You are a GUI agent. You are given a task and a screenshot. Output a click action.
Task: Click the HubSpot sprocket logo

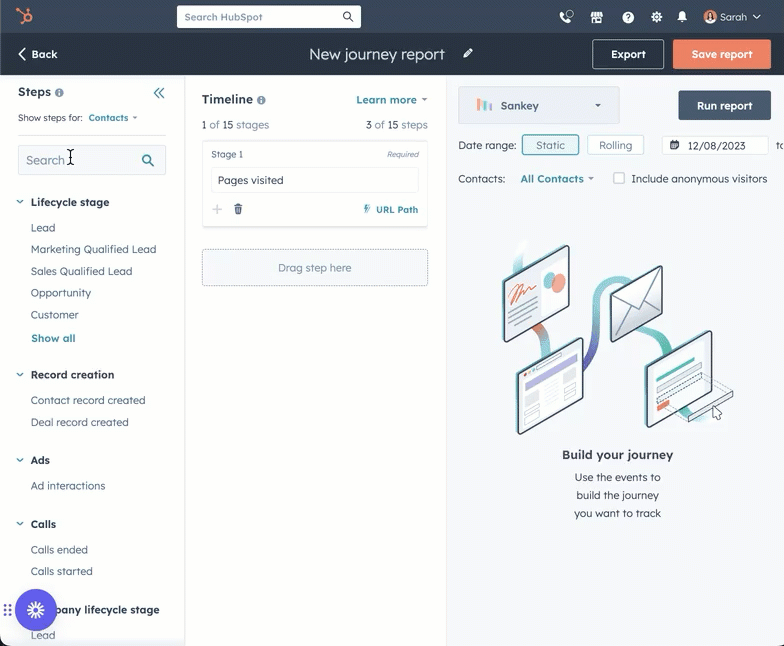pyautogui.click(x=24, y=17)
